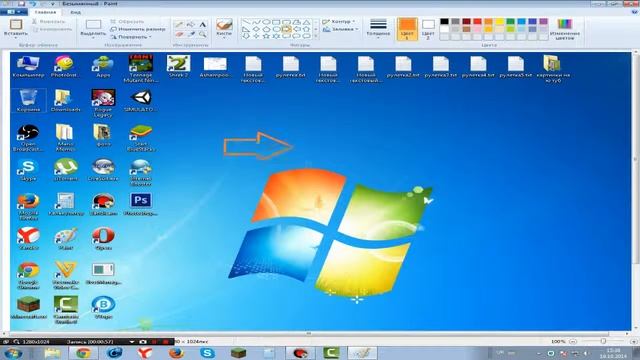Pick the black color swatch
The width and height of the screenshot is (640, 360).
coord(444,21)
